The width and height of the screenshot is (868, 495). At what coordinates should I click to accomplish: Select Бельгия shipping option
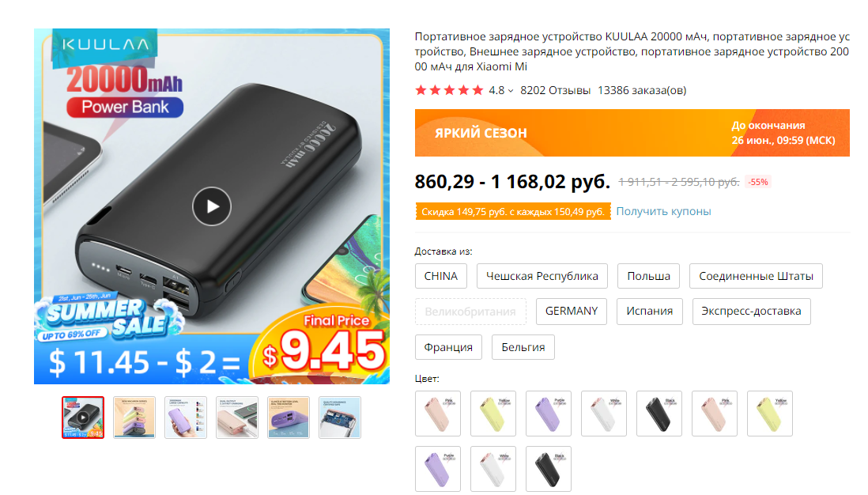coord(523,347)
